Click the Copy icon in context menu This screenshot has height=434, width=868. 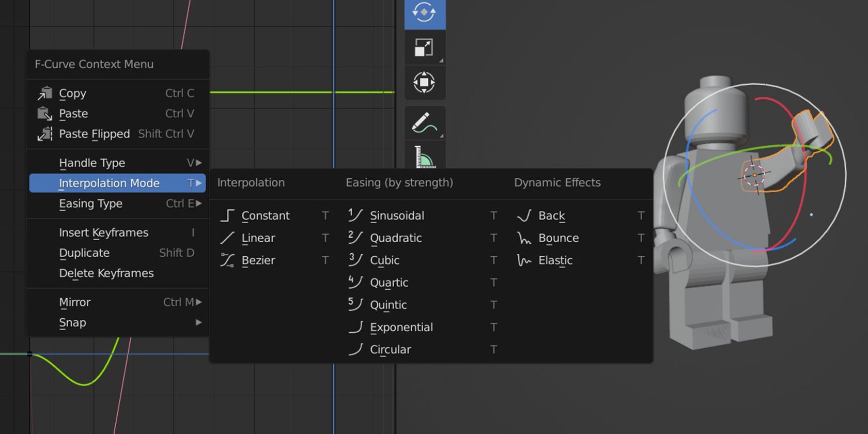pyautogui.click(x=45, y=93)
